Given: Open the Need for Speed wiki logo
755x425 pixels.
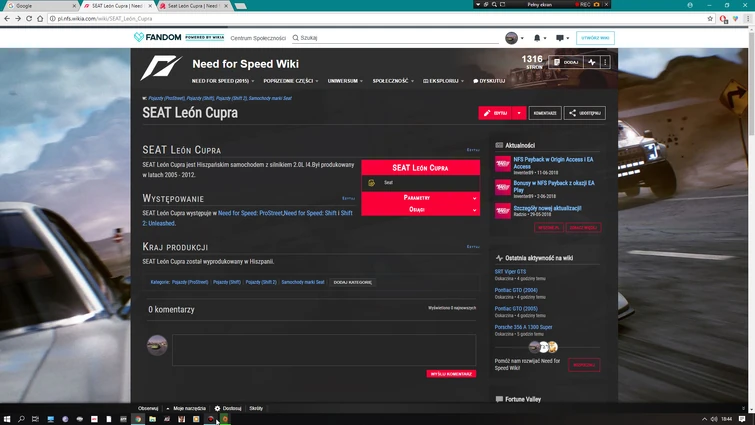Looking at the screenshot, I should [x=161, y=68].
